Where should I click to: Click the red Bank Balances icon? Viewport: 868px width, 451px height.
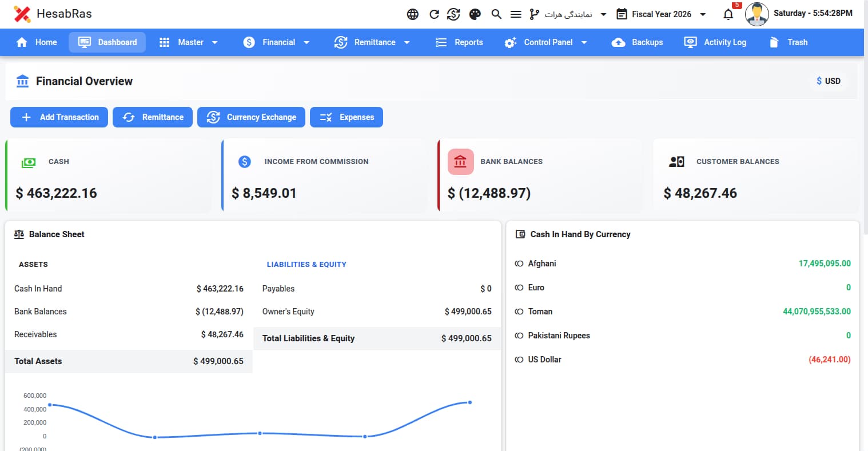(x=461, y=162)
